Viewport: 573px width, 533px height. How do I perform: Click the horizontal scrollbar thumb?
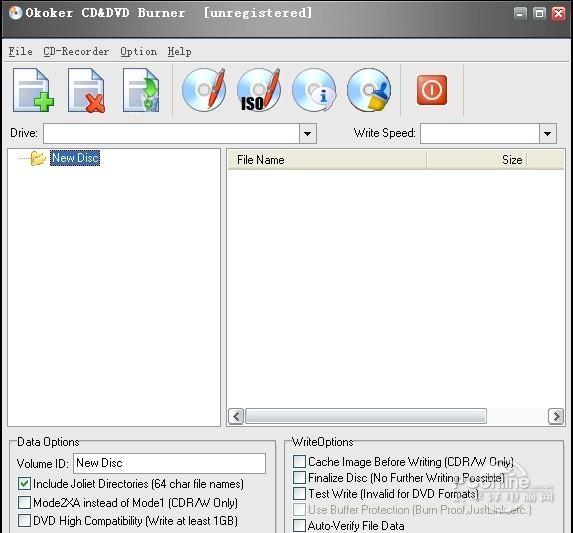(365, 416)
